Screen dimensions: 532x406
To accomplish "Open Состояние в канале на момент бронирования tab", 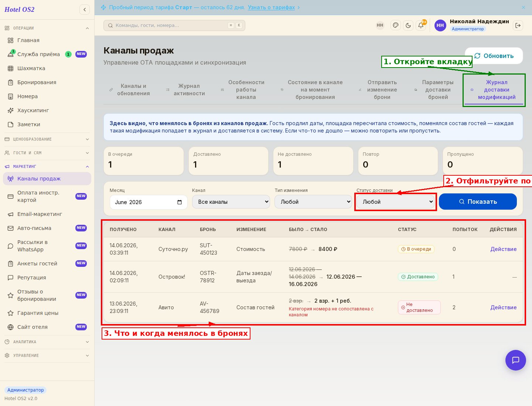I will click(312, 90).
